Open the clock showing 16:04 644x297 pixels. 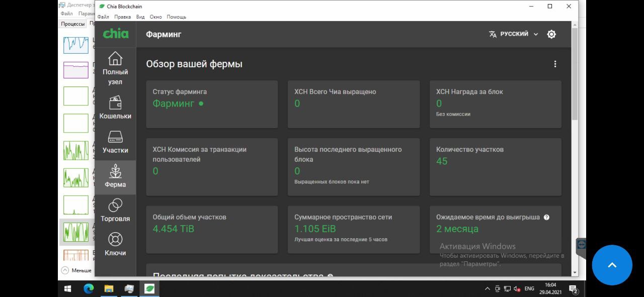coord(550,288)
